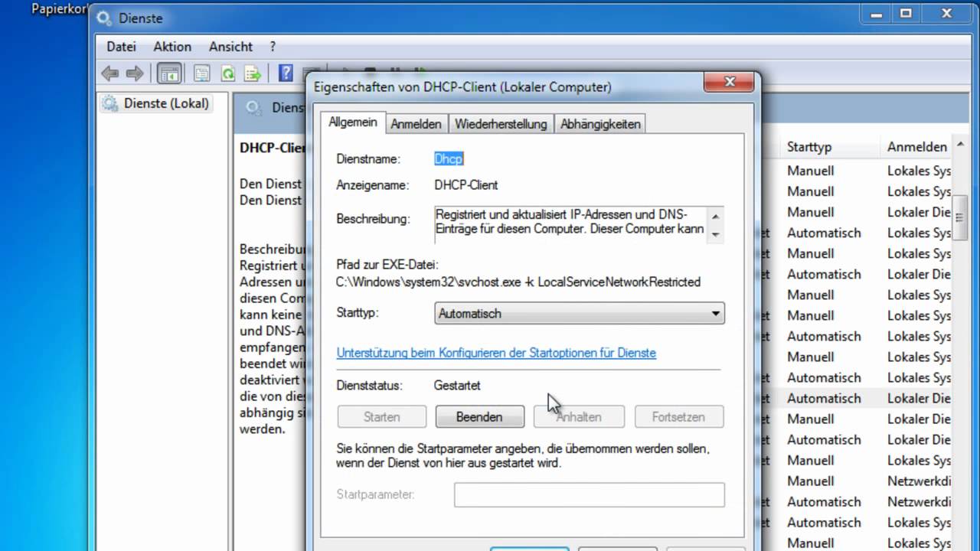Close the DHCP-Client properties dialog
This screenshot has width=980, height=551.
click(x=729, y=81)
